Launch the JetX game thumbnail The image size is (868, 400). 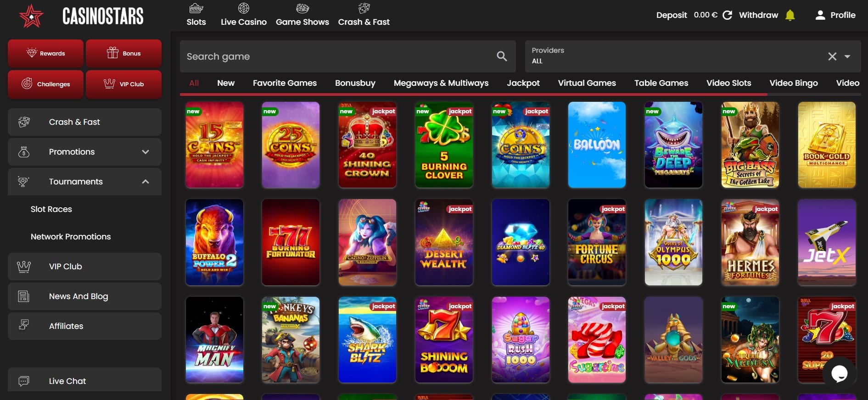click(826, 242)
